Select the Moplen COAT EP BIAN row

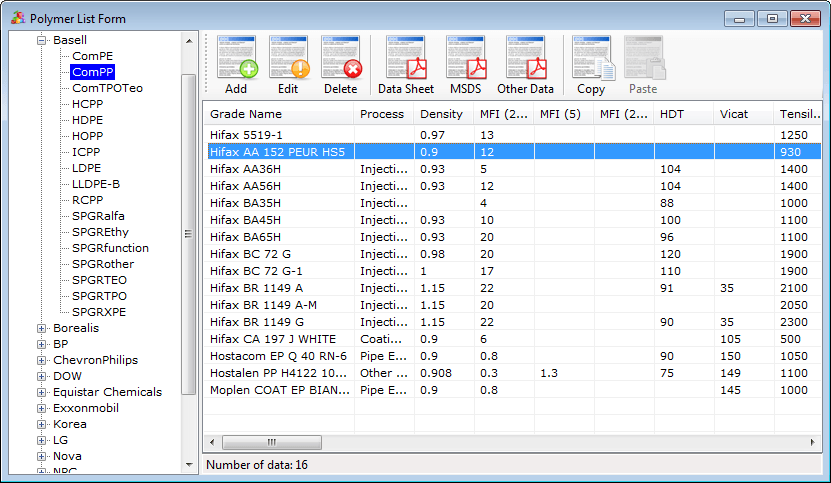click(x=512, y=390)
